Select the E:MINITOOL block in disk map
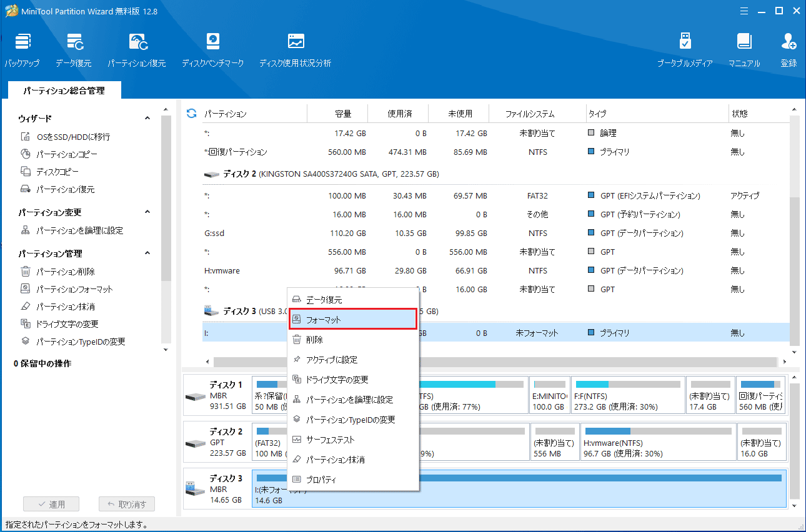The width and height of the screenshot is (806, 532). tap(549, 395)
